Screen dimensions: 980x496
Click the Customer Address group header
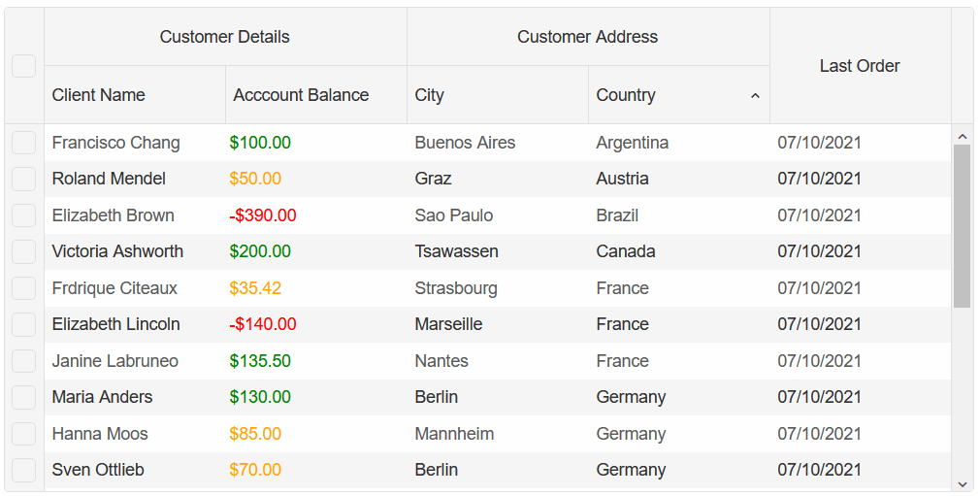point(588,37)
